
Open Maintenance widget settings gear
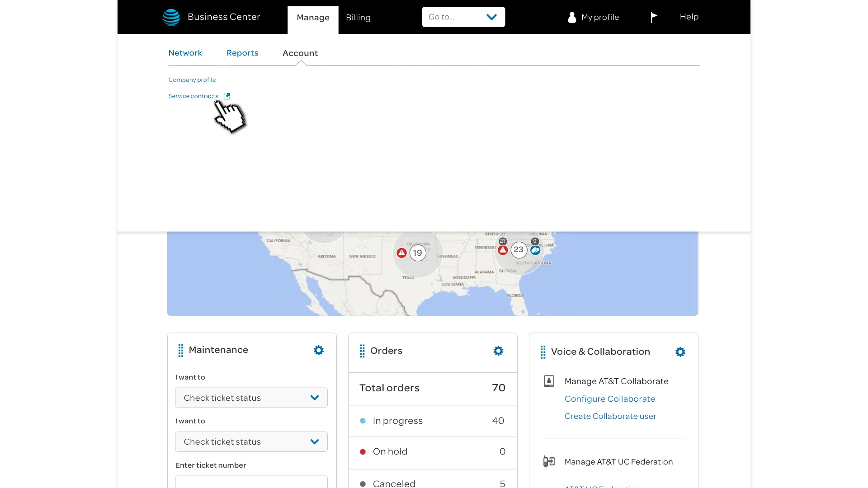(319, 350)
